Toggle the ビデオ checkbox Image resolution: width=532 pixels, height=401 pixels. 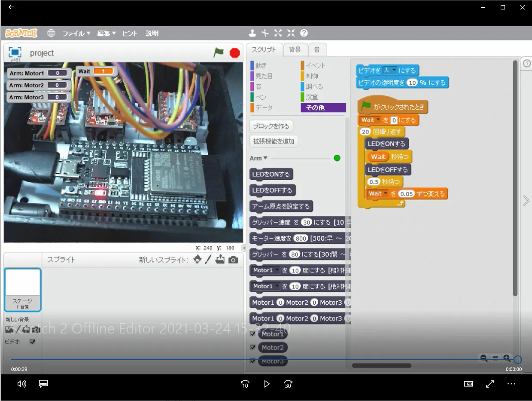(x=32, y=342)
